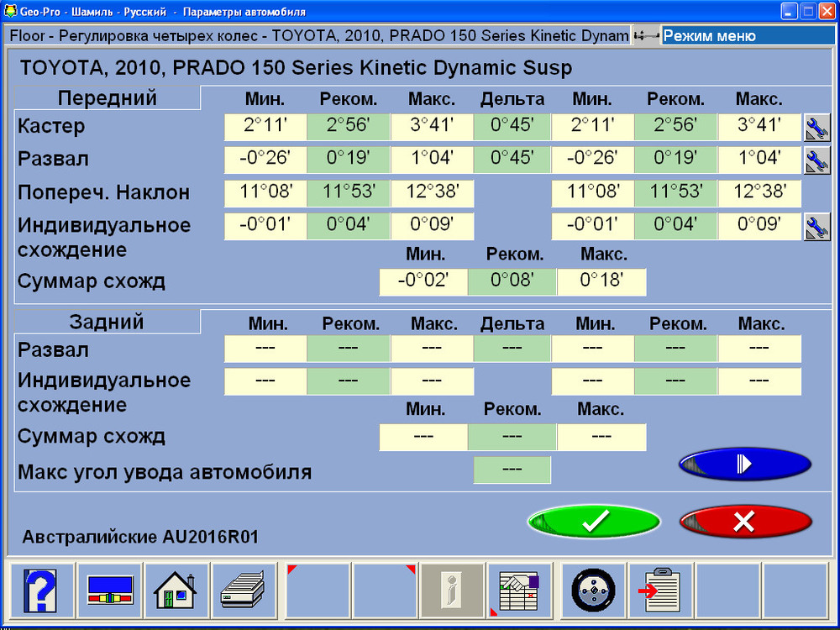Click the clipboard with red arrow icon
This screenshot has height=630, width=840.
(x=660, y=591)
